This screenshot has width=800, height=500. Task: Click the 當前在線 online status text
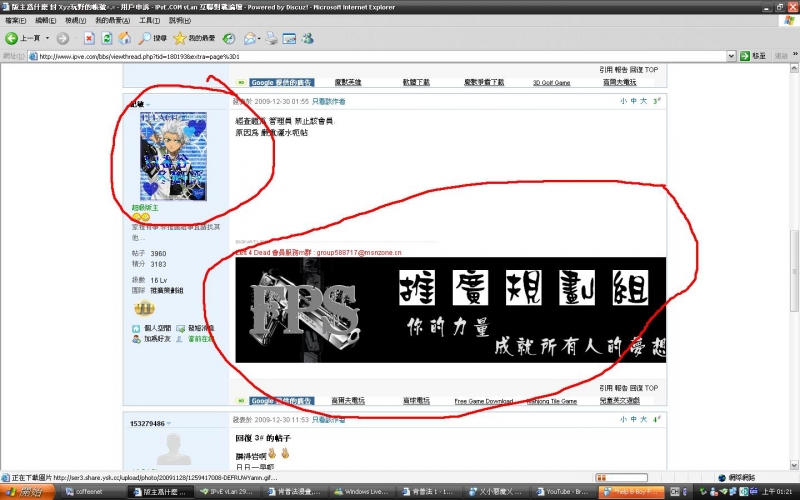[201, 339]
